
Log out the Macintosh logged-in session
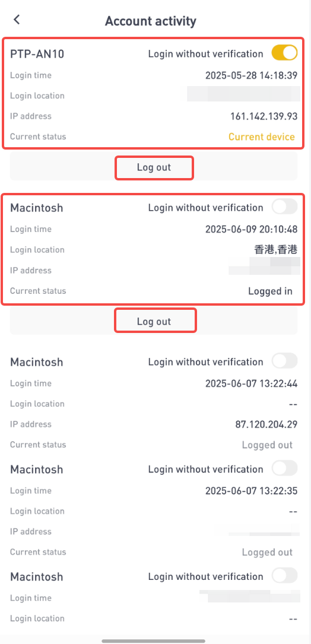click(154, 321)
